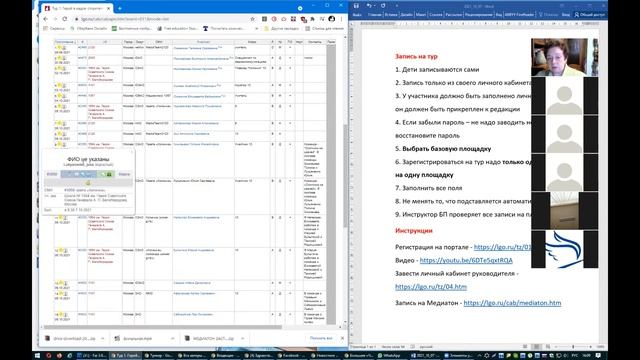
Task: Click the Вход sign-in button in Word
Action: coord(566,15)
